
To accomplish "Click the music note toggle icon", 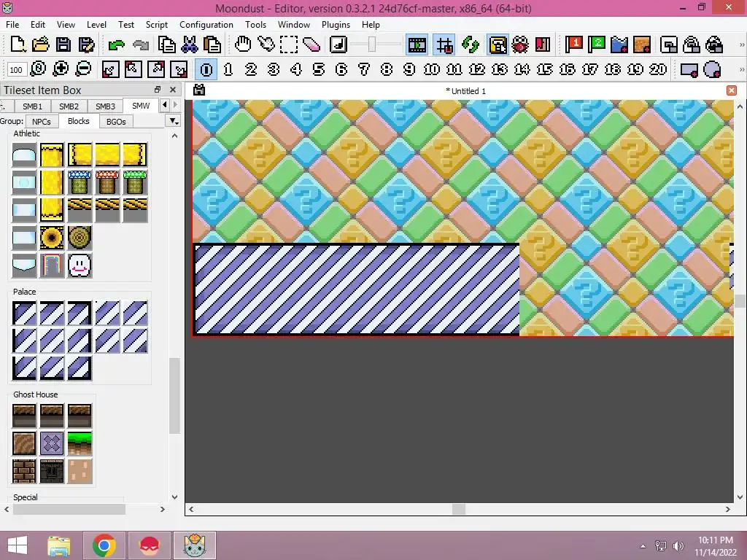I will pos(338,44).
